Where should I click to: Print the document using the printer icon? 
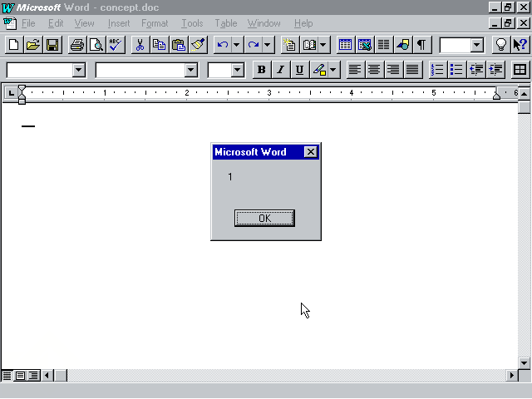(x=77, y=45)
